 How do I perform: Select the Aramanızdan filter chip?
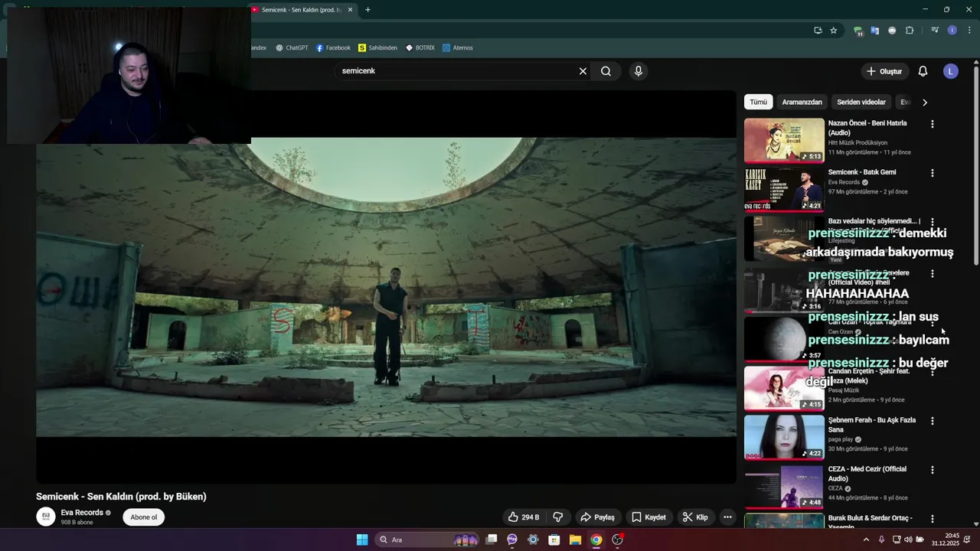pyautogui.click(x=802, y=103)
